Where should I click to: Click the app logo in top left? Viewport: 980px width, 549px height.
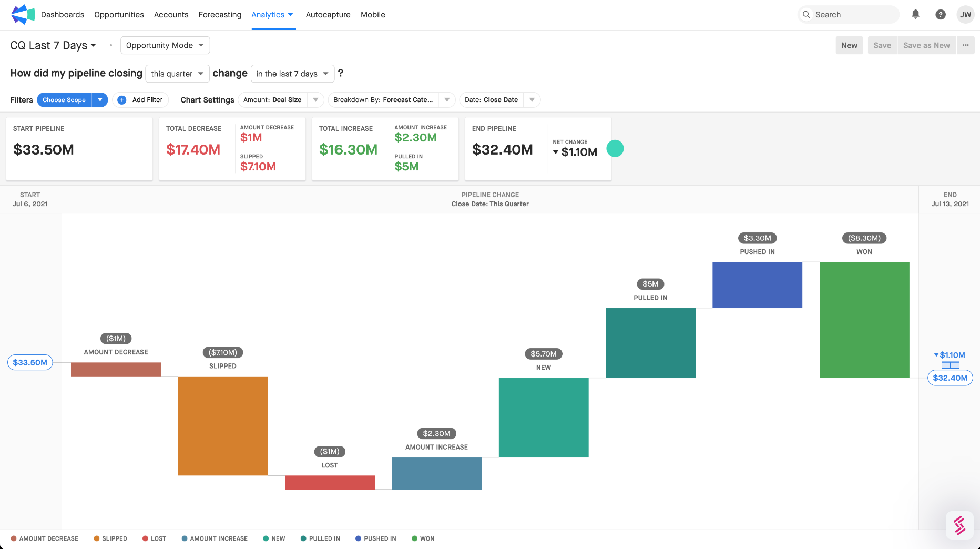click(23, 15)
